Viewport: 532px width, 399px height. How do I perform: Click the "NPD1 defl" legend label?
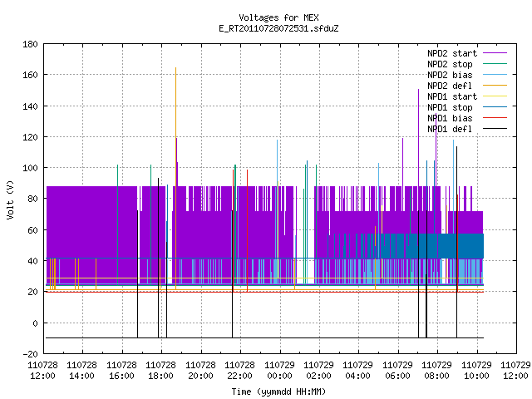450,130
